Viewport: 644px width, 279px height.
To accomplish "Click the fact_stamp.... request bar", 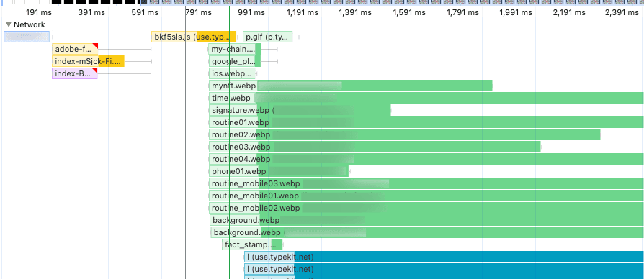I will pos(252,245).
